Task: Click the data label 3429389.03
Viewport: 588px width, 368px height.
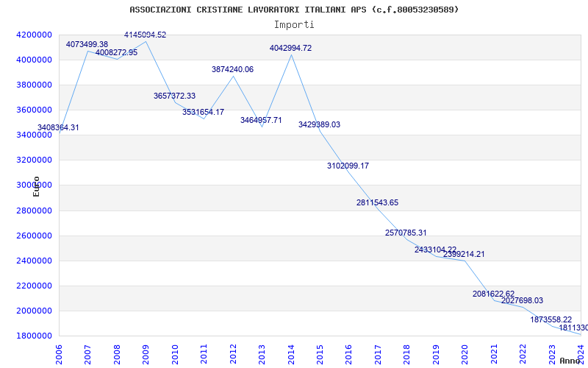Action: pos(319,124)
